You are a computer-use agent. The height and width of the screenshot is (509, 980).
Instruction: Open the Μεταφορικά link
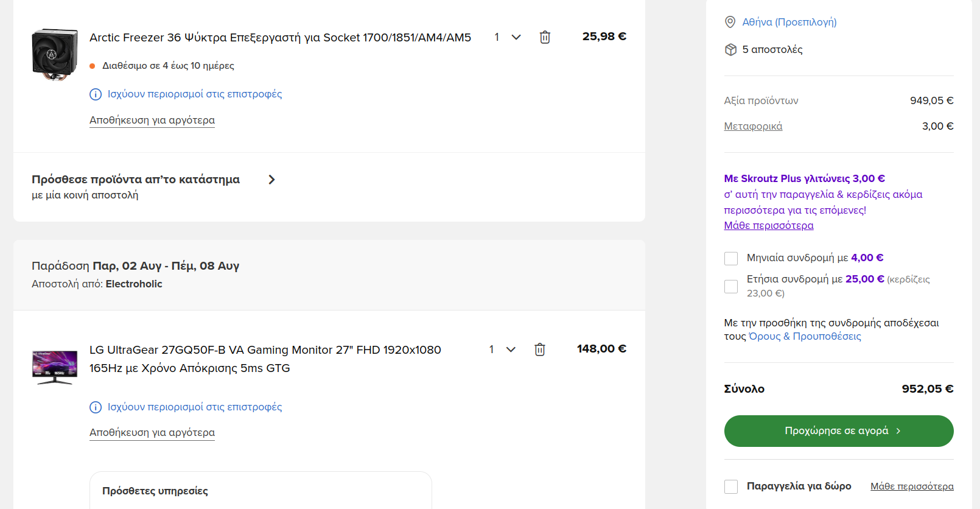point(753,126)
